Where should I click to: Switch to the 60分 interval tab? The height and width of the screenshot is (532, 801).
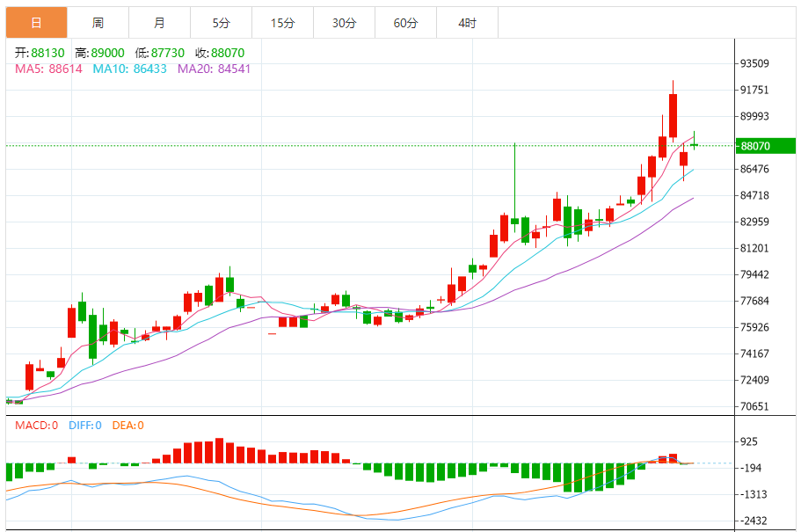point(405,23)
